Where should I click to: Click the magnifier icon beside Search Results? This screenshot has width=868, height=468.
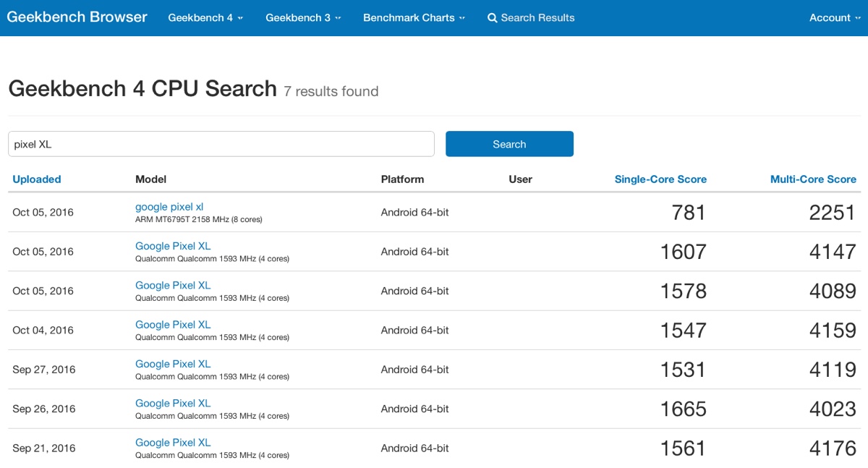493,18
